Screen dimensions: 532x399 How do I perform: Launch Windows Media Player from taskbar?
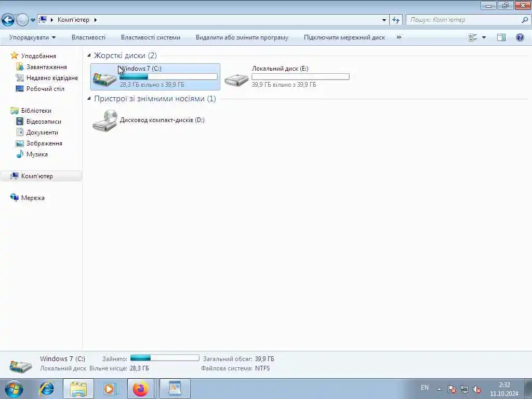pos(109,389)
